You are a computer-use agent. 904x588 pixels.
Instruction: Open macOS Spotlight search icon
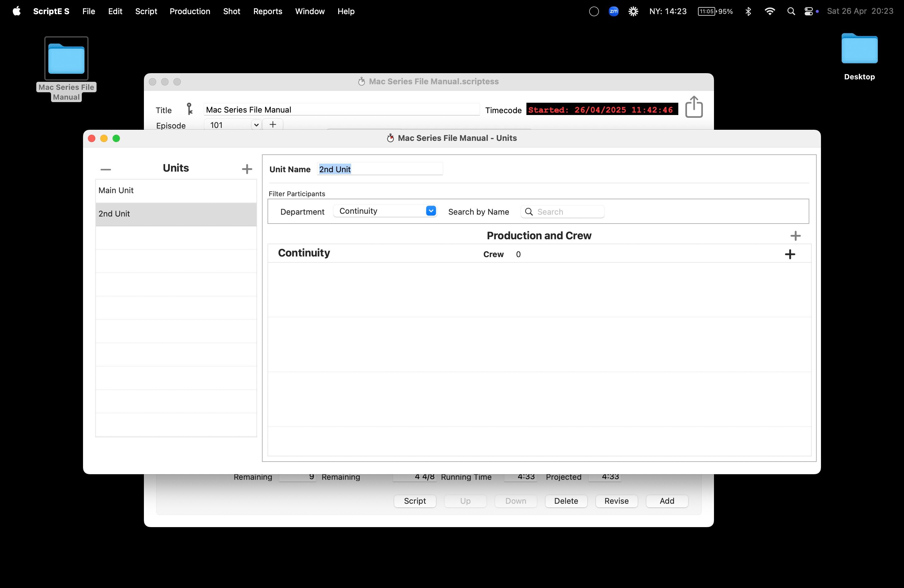[x=791, y=11]
